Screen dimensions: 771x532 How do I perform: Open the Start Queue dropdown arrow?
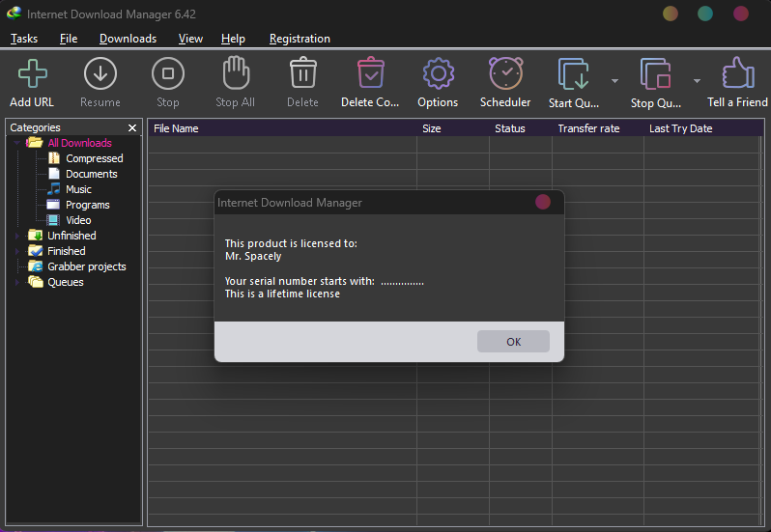click(614, 80)
